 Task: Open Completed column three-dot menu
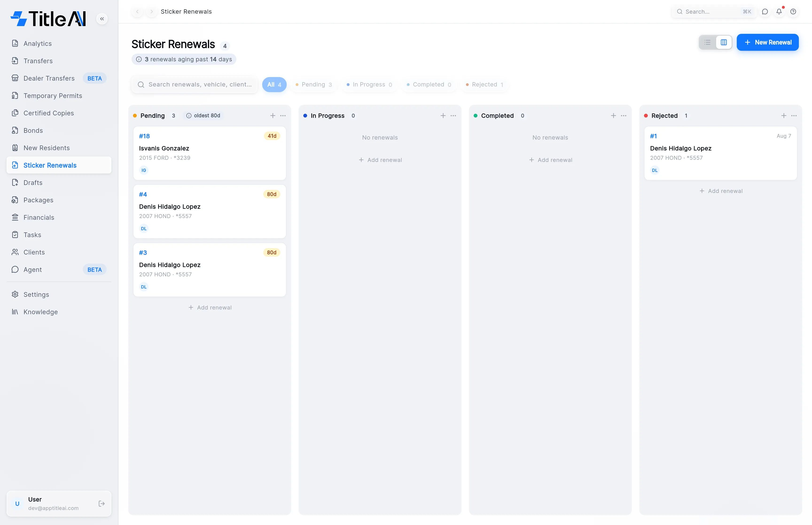click(624, 116)
